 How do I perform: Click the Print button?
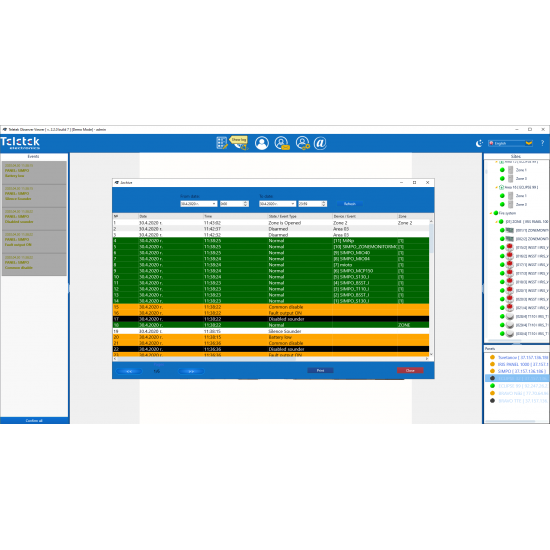tap(320, 370)
